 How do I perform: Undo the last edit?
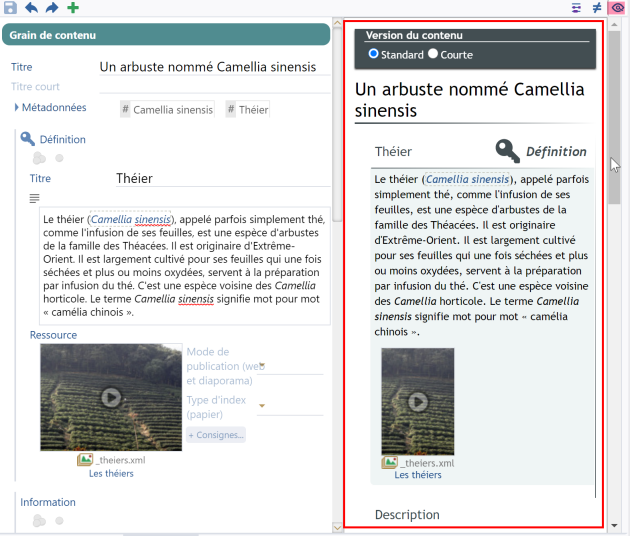click(x=31, y=8)
